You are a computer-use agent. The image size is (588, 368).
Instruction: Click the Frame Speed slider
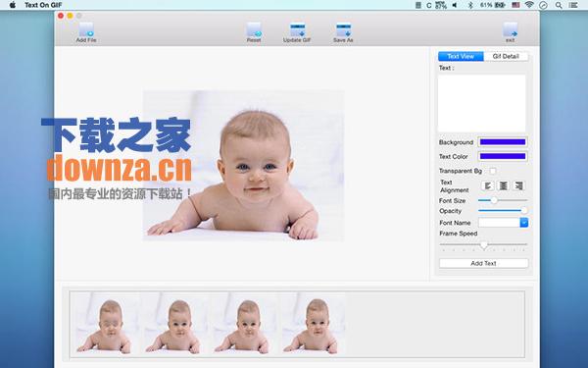pos(483,245)
